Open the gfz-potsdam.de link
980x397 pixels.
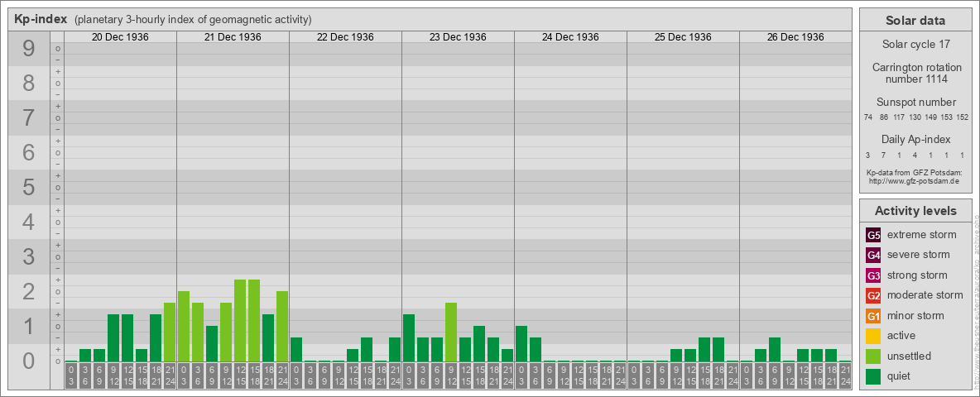(915, 181)
